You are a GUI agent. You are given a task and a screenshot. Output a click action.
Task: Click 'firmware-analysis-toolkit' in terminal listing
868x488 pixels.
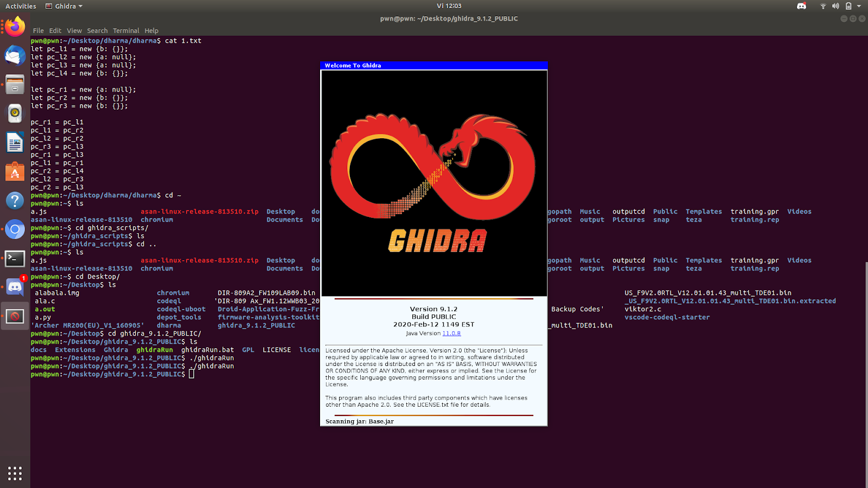tap(269, 317)
